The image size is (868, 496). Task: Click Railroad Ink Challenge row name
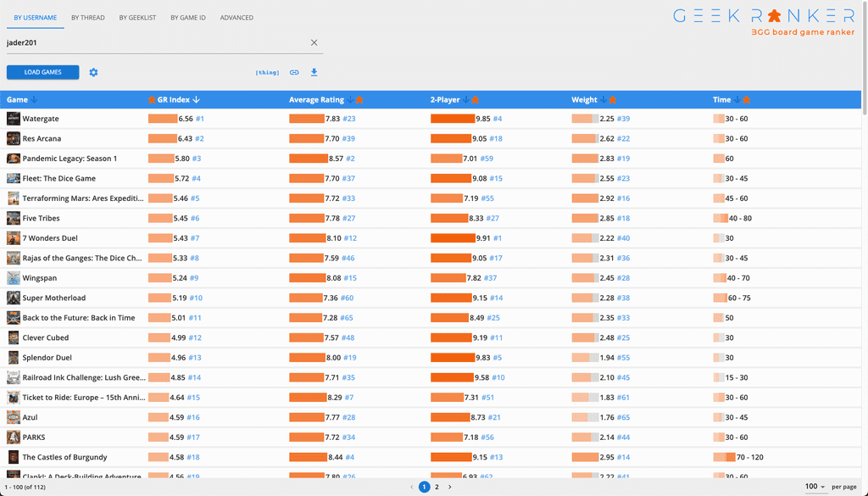[x=84, y=377]
